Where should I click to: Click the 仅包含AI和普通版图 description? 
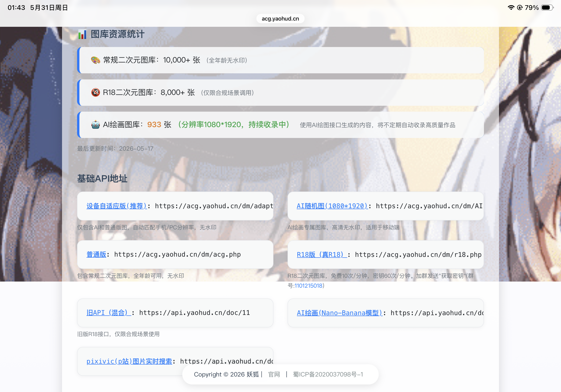click(x=147, y=227)
